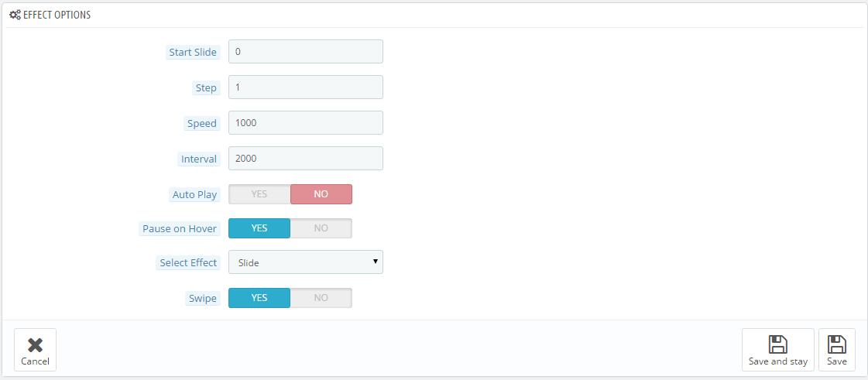
Task: Click the Select Effect dropdown arrow
Action: [x=376, y=261]
